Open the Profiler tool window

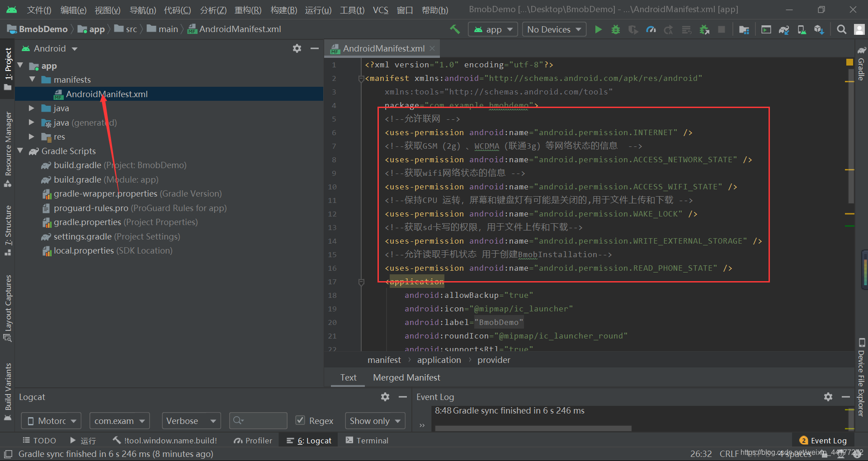253,440
